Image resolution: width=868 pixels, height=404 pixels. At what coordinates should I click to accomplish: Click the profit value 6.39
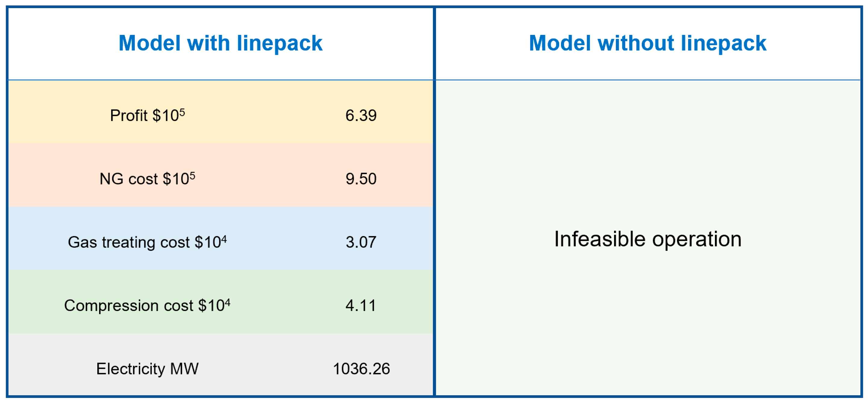[361, 116]
